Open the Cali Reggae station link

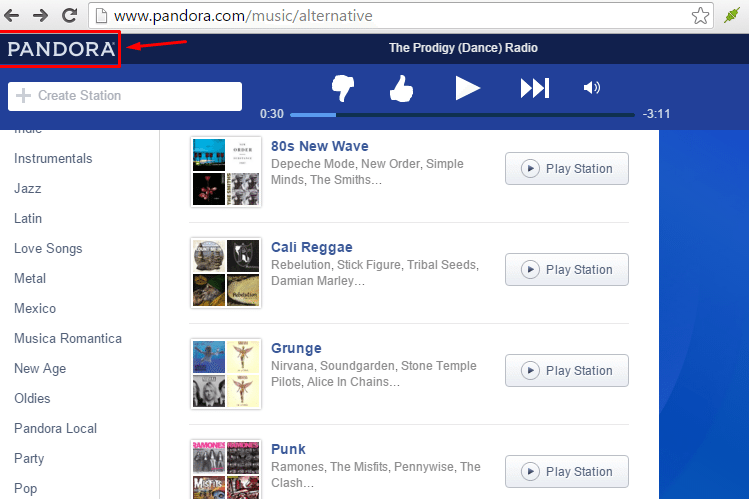pyautogui.click(x=311, y=247)
